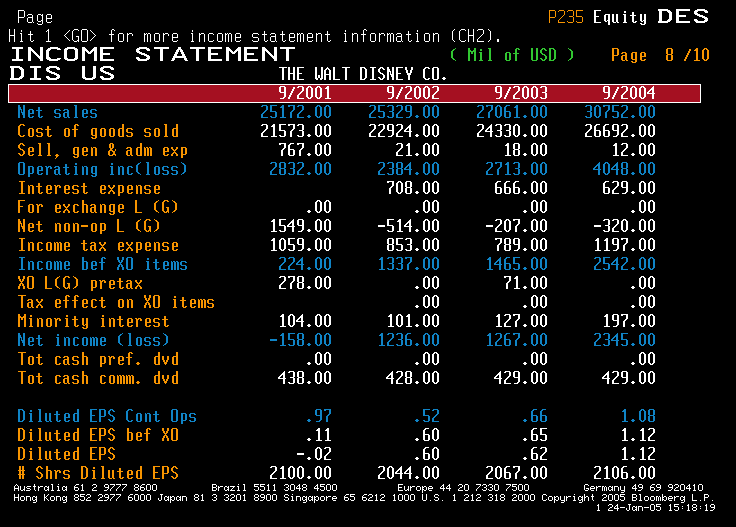Click the DIS US ticker text

coord(62,74)
